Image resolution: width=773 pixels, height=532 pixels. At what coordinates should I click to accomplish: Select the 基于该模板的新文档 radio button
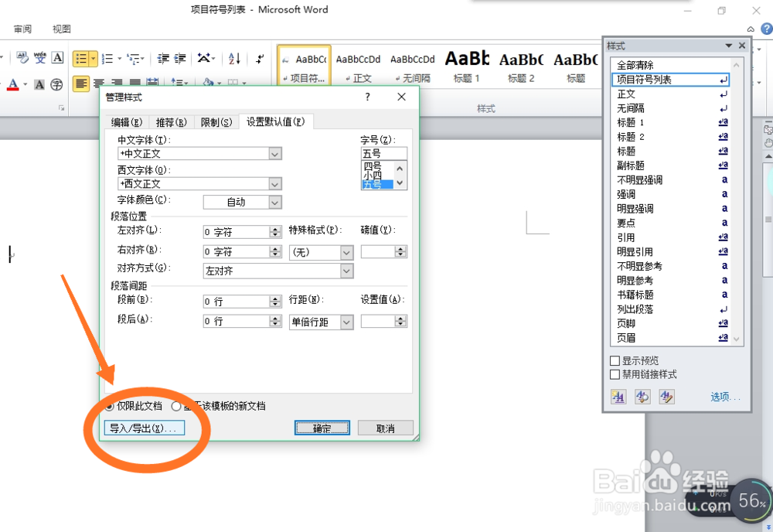176,406
